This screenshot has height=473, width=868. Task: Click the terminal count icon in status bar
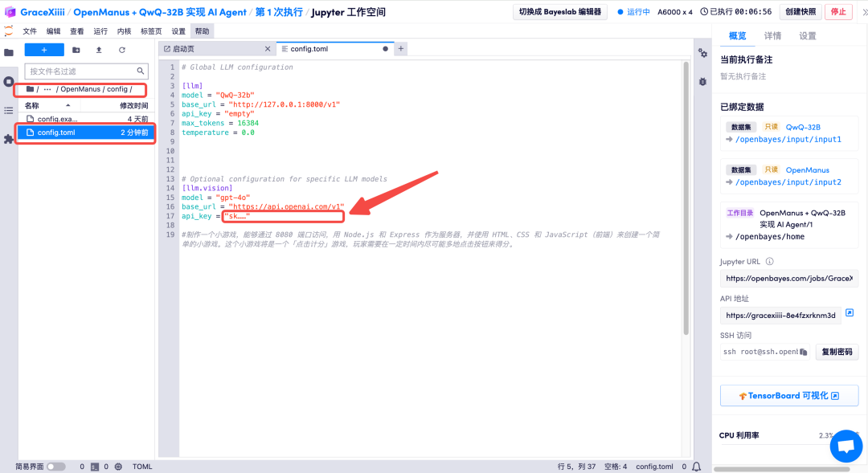click(x=95, y=467)
